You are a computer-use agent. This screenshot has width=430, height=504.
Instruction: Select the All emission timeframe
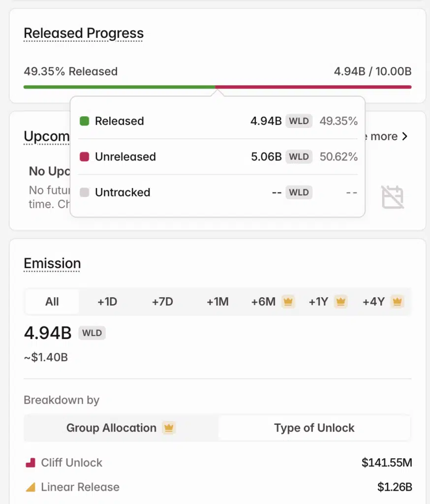tap(52, 302)
